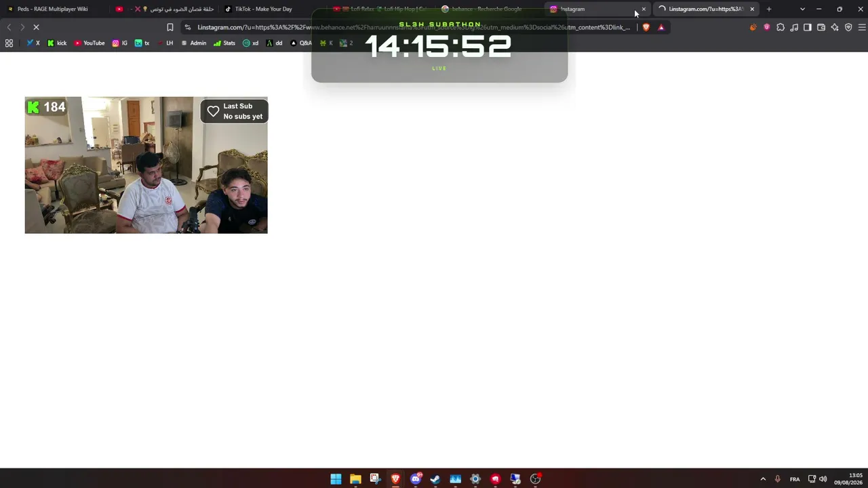Click the orange extension icon in toolbar
This screenshot has height=488, width=868.
[753, 27]
